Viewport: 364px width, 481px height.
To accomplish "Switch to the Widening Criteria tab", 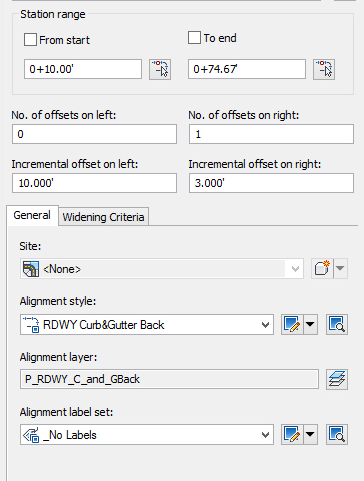I will pyautogui.click(x=103, y=217).
